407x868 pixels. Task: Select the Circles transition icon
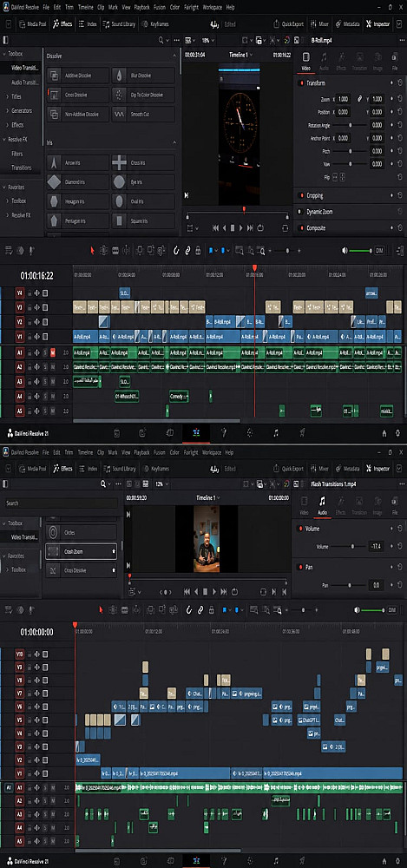point(53,533)
